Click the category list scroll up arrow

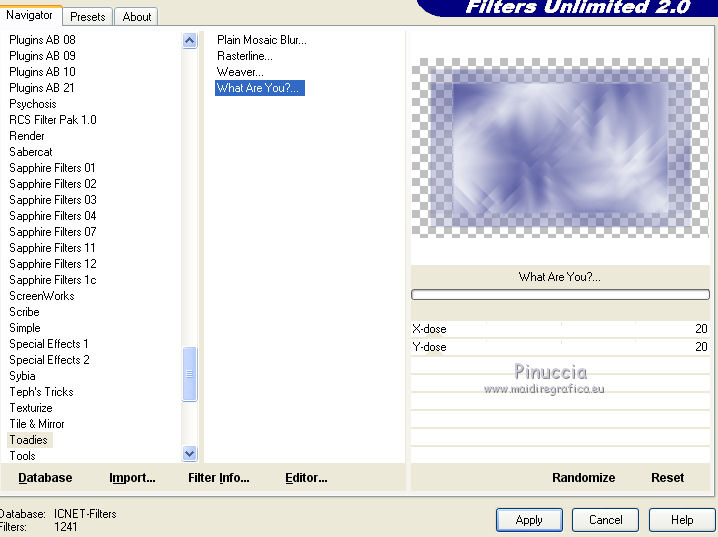coord(190,41)
